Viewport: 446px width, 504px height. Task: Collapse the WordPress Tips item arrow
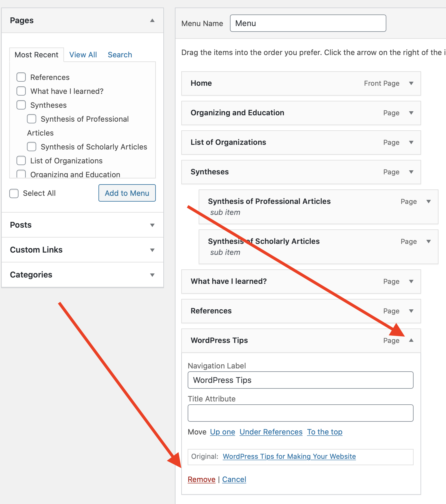tap(411, 340)
